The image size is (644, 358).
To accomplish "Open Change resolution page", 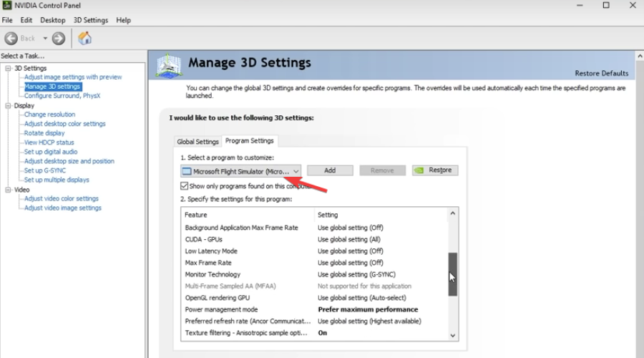I will click(x=49, y=115).
